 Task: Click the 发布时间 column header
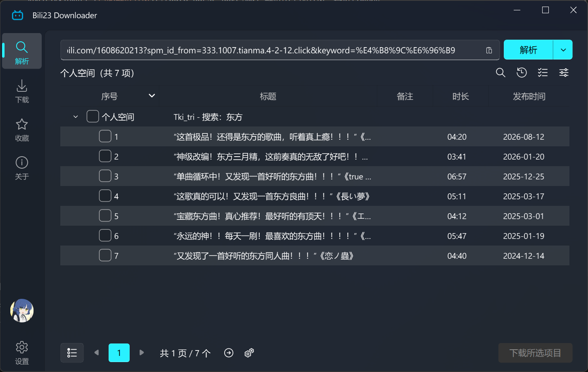tap(529, 96)
